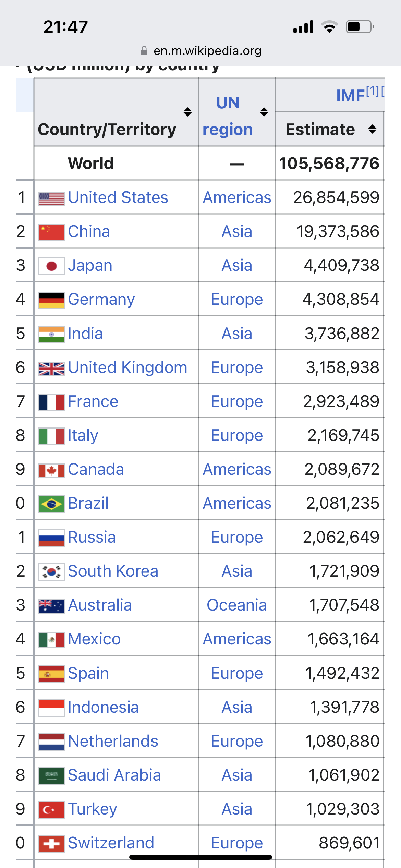Screen dimensions: 401x868
Task: Open the United Kingdom article link
Action: point(127,367)
